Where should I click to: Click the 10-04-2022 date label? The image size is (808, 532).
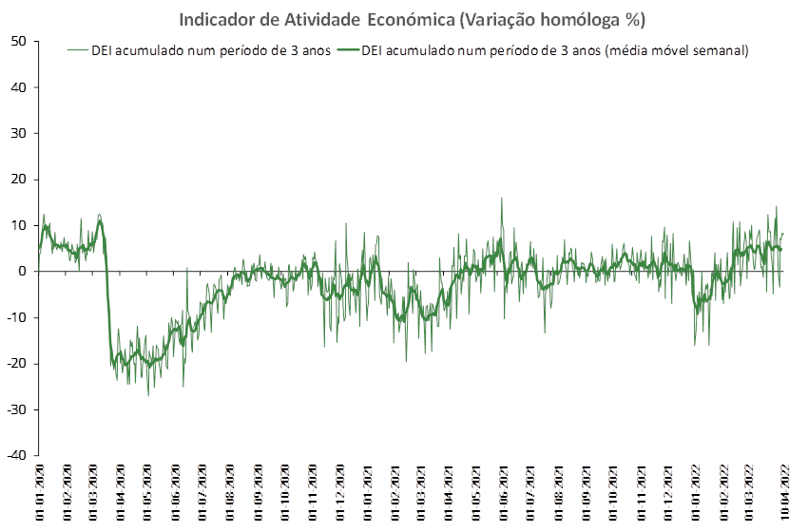click(x=785, y=492)
